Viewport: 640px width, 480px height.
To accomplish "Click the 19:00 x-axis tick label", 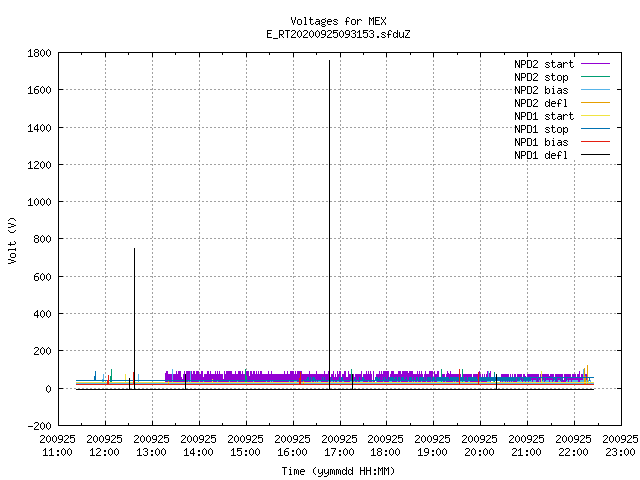I will point(432,452).
